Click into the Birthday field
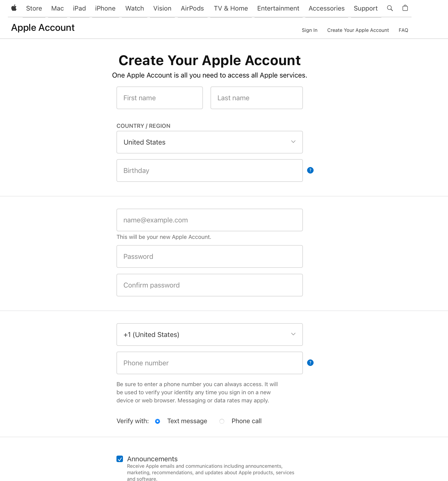The width and height of the screenshot is (448, 481). click(209, 171)
